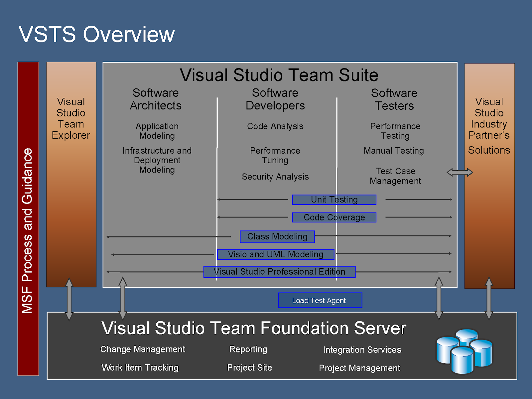
Task: Select the Visual Studio Professional Edition box
Action: coord(279,272)
